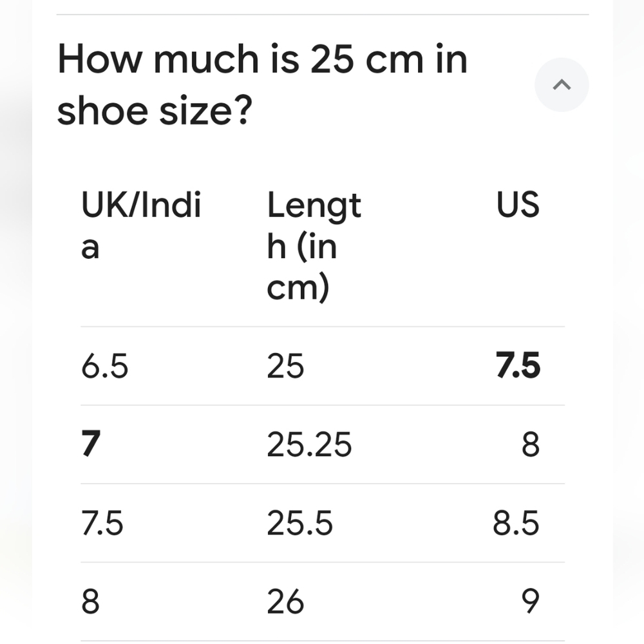The height and width of the screenshot is (644, 644).
Task: Select the UK/India column header
Action: pyautogui.click(x=141, y=225)
